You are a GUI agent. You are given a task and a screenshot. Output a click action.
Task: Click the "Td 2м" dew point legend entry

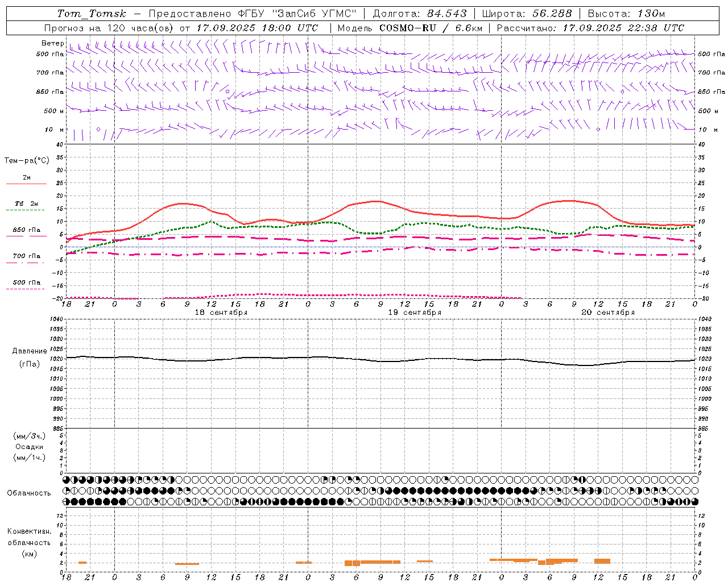pos(27,203)
